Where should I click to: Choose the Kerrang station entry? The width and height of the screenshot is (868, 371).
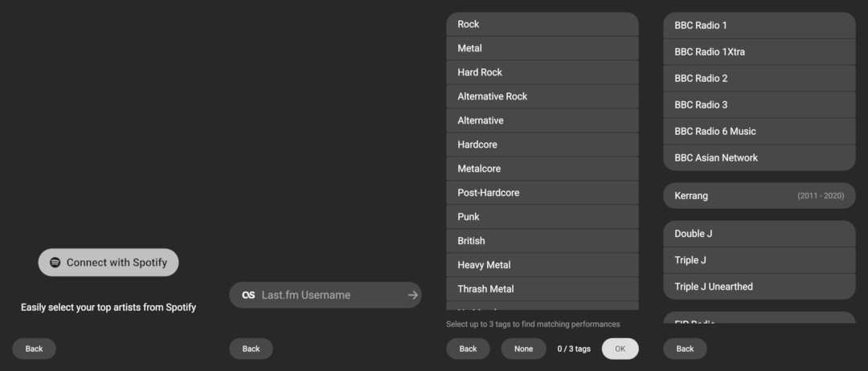[759, 196]
